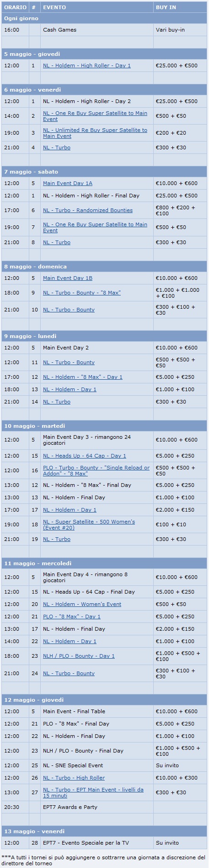Click NL - Turbo - High Roller link
The image size is (209, 868).
pyautogui.click(x=74, y=778)
